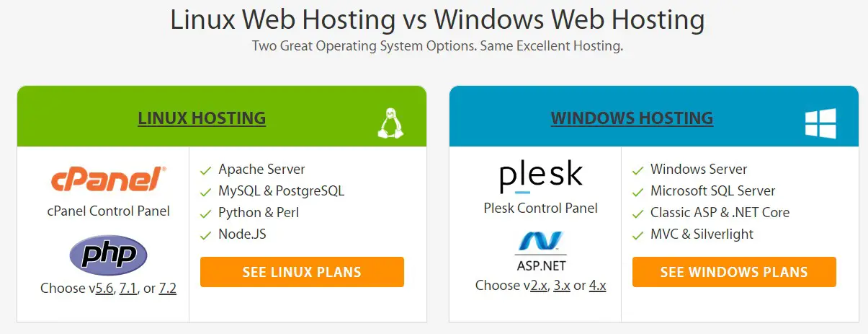Click the Plesk logo
This screenshot has width=868, height=334.
coord(541,177)
